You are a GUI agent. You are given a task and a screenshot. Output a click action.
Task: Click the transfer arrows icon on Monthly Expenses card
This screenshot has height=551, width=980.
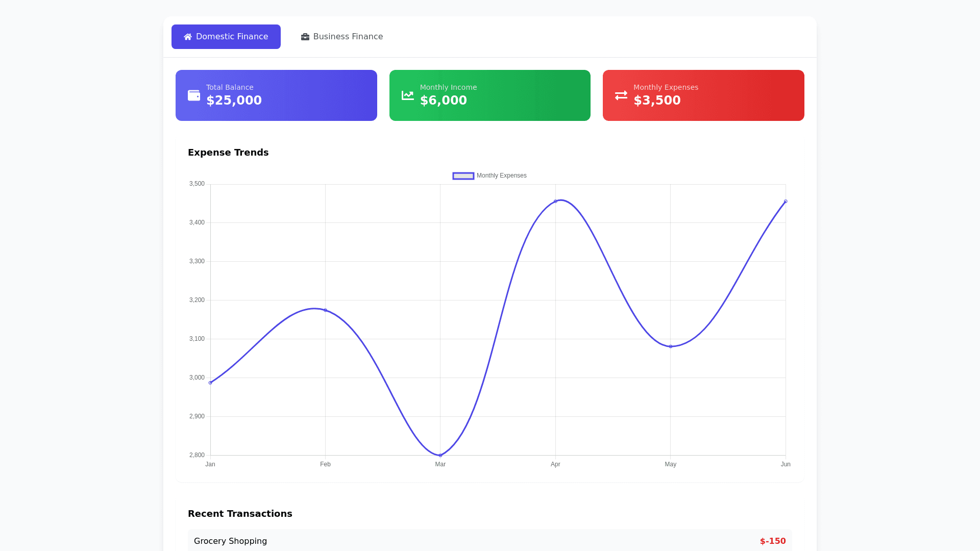point(621,95)
